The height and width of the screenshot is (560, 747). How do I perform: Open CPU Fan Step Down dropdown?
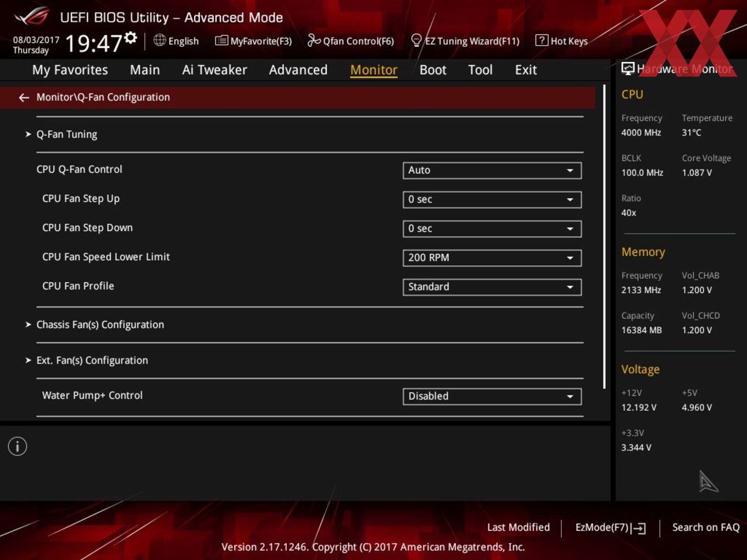492,228
